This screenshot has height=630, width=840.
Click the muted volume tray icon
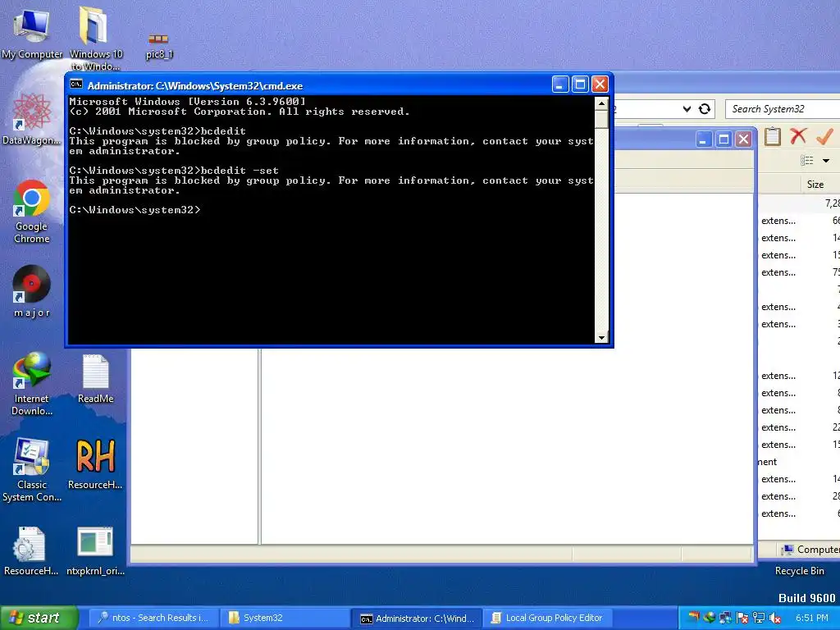click(x=774, y=619)
